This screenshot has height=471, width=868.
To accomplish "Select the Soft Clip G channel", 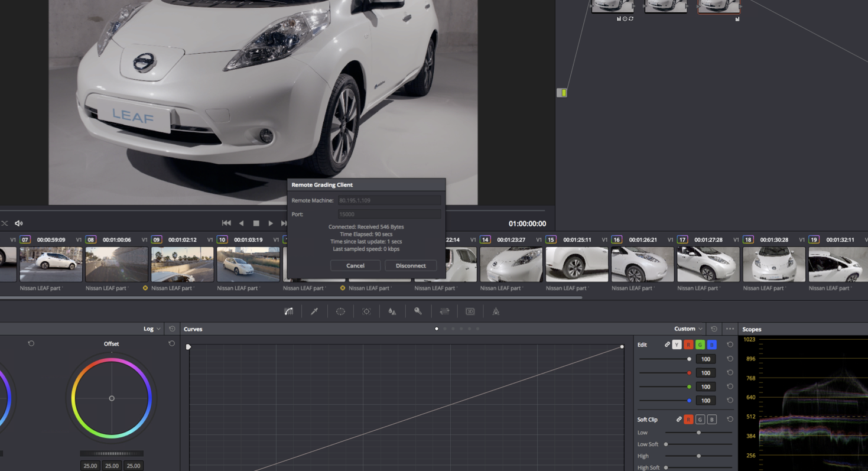I will 700,420.
